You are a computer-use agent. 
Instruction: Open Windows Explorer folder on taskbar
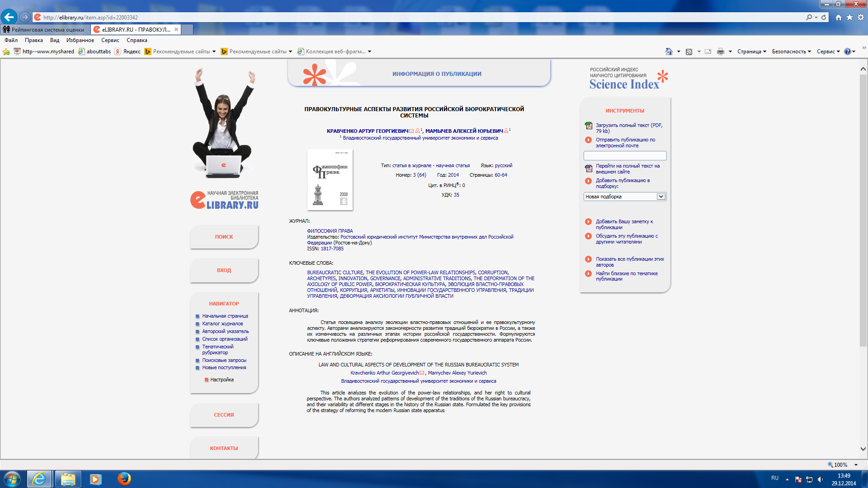pos(68,479)
